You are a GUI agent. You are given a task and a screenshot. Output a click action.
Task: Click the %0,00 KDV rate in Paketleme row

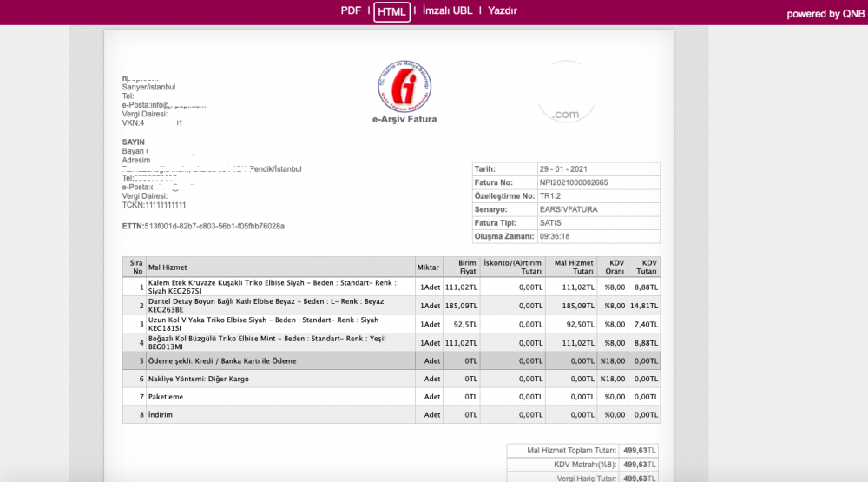click(x=615, y=397)
